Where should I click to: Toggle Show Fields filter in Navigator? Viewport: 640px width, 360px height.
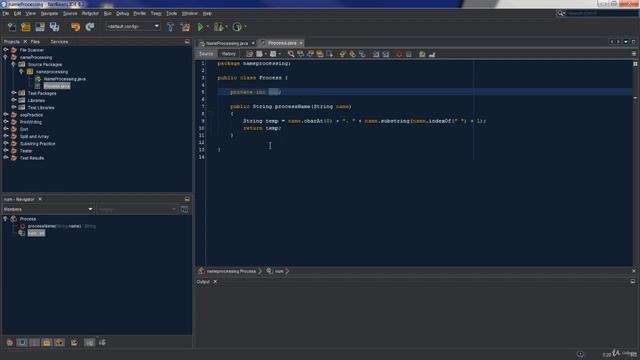22,342
